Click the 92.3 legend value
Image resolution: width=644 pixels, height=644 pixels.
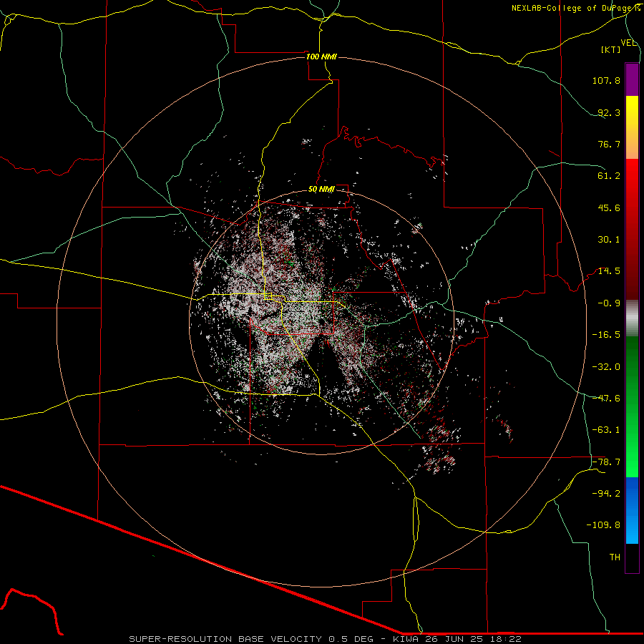pyautogui.click(x=609, y=112)
